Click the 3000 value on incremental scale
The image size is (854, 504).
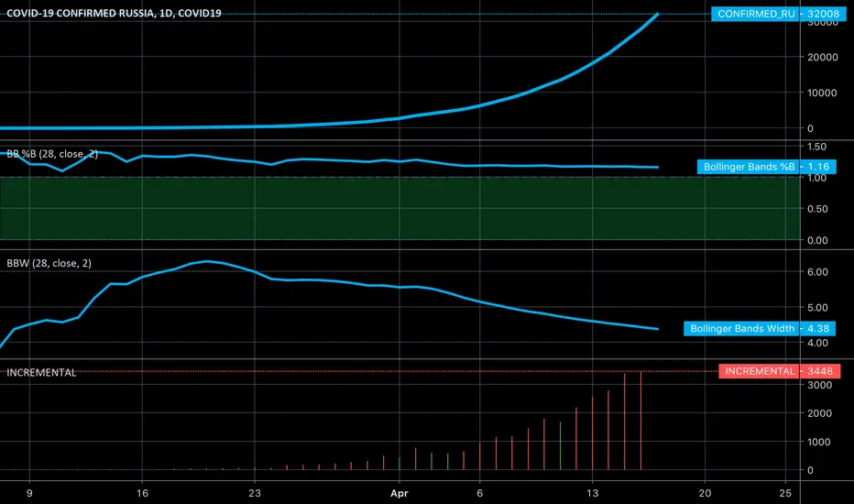coord(820,385)
